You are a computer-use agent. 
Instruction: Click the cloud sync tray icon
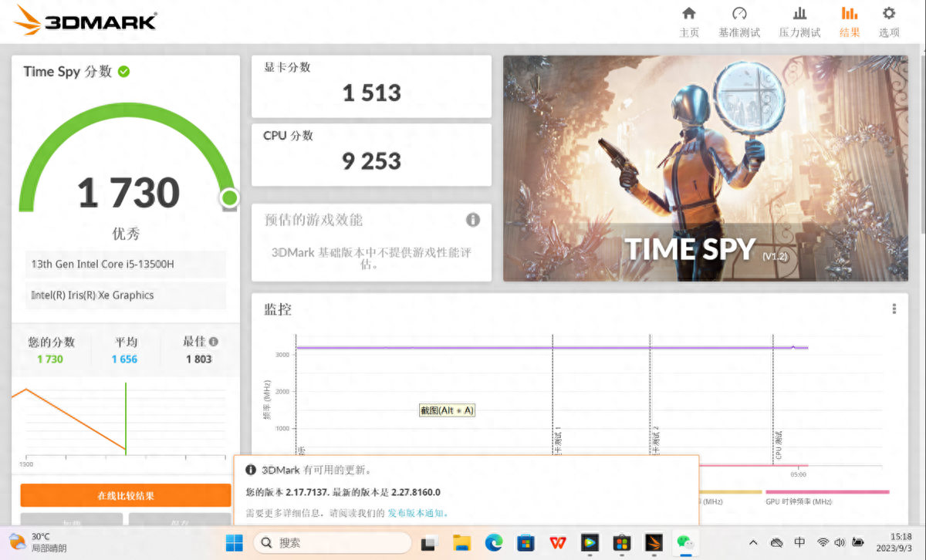coord(777,542)
